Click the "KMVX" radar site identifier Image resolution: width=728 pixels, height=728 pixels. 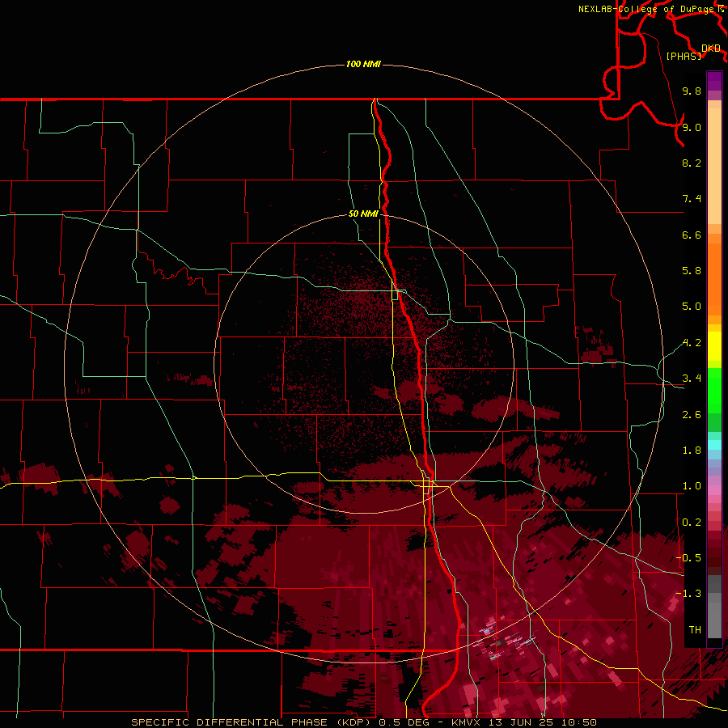[466, 722]
